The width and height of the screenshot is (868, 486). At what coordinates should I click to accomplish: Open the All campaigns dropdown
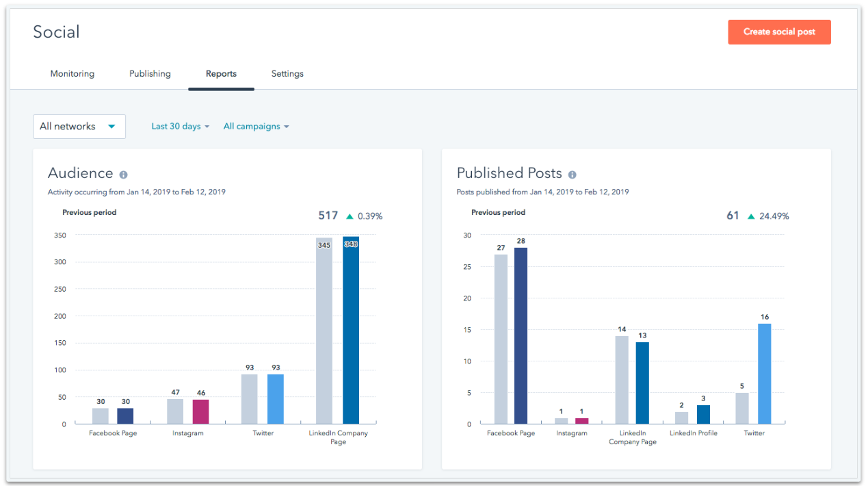click(x=256, y=126)
